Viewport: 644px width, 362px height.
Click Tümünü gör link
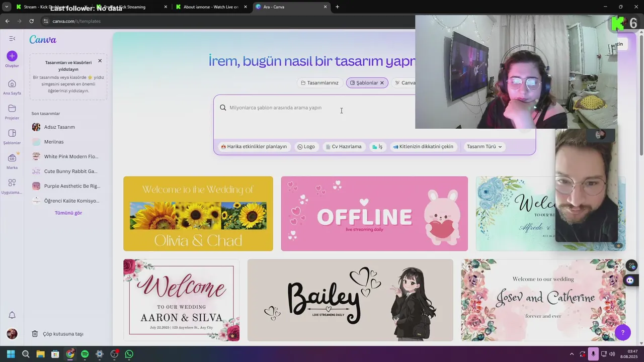[68, 213]
